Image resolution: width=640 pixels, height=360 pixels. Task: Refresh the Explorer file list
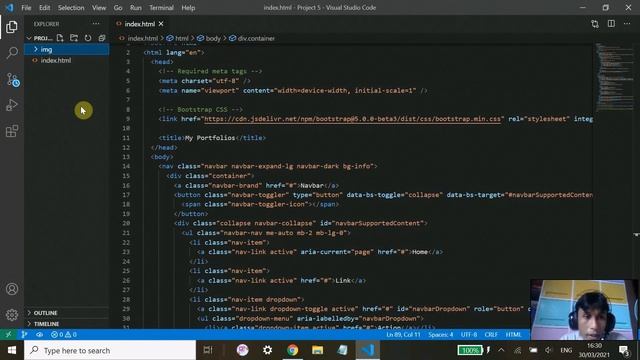click(x=88, y=38)
